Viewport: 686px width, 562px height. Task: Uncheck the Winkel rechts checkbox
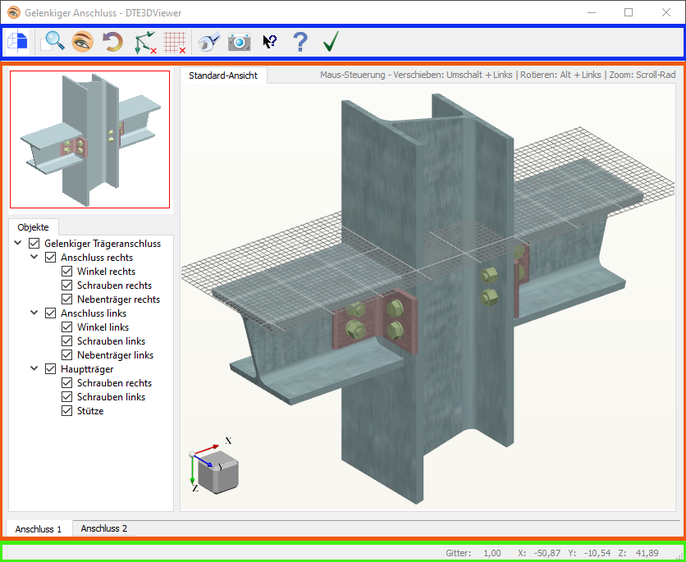67,271
